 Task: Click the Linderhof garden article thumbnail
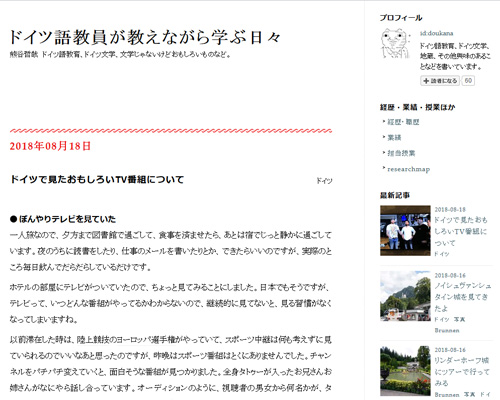[x=405, y=371]
